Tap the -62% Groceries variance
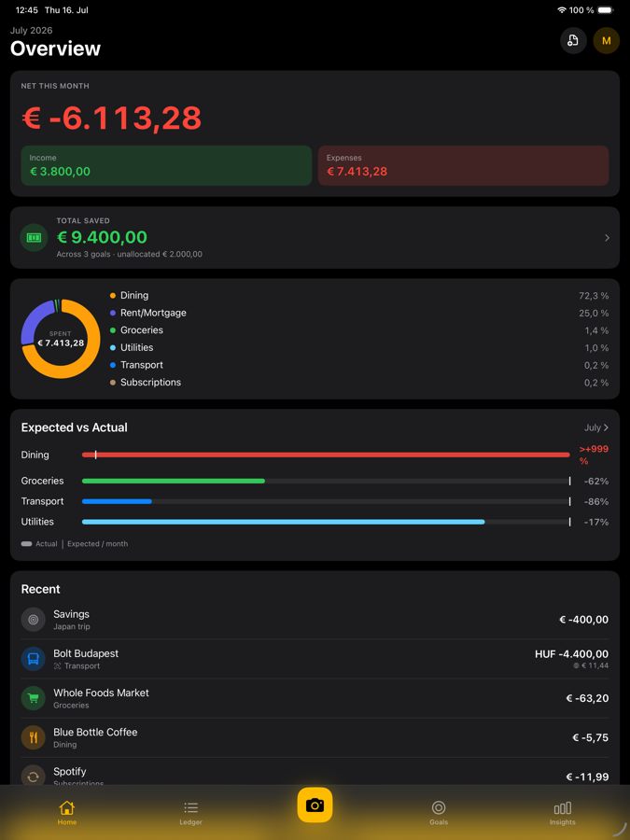Viewport: 630px width, 840px height. click(595, 481)
